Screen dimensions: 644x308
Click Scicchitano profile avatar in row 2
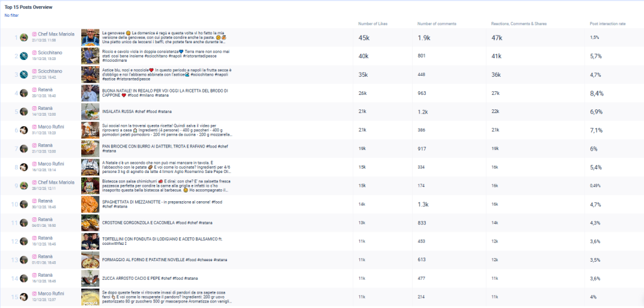pyautogui.click(x=24, y=56)
